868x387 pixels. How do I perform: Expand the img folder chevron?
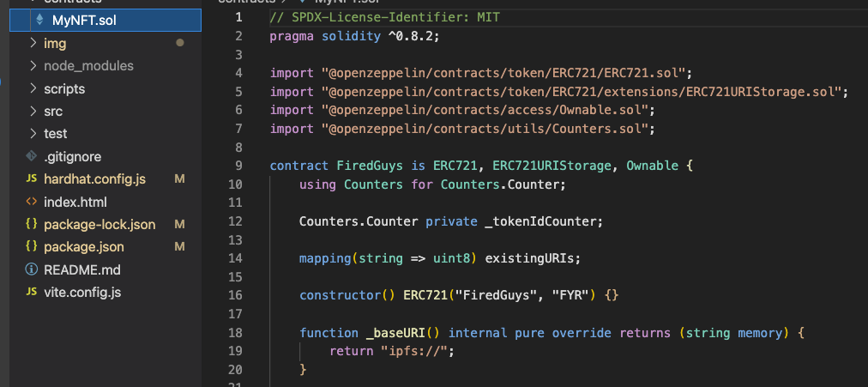[33, 43]
